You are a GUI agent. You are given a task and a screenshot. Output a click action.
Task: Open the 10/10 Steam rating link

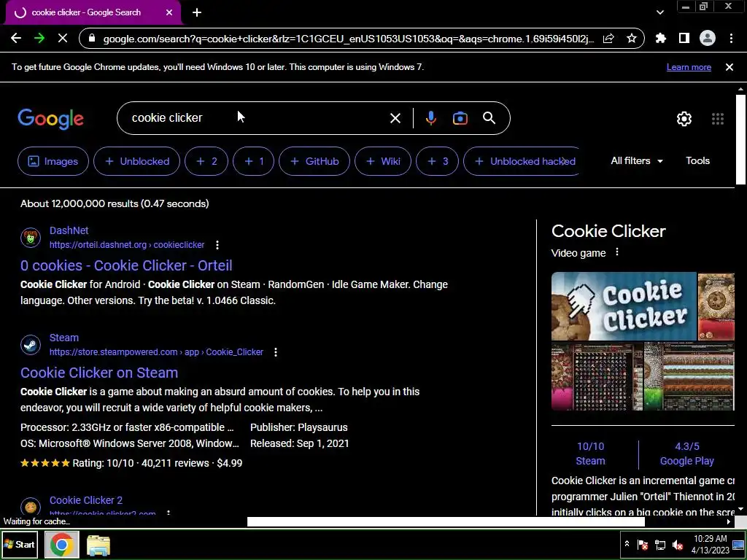point(590,454)
